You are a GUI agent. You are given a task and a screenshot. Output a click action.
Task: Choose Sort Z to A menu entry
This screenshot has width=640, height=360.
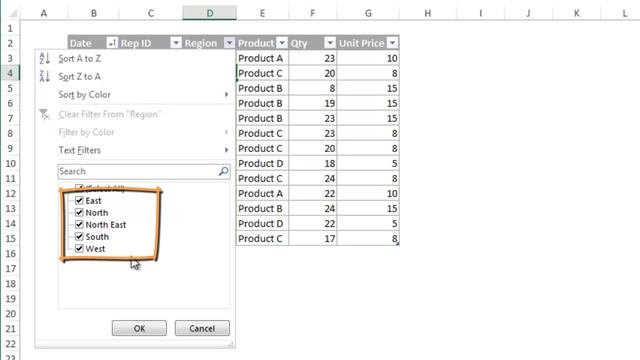pos(136,76)
